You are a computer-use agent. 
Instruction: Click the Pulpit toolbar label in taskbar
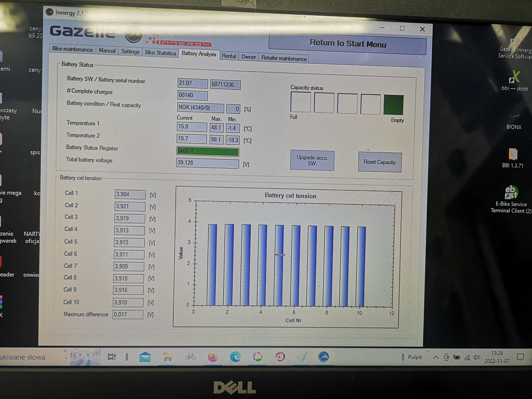[415, 357]
